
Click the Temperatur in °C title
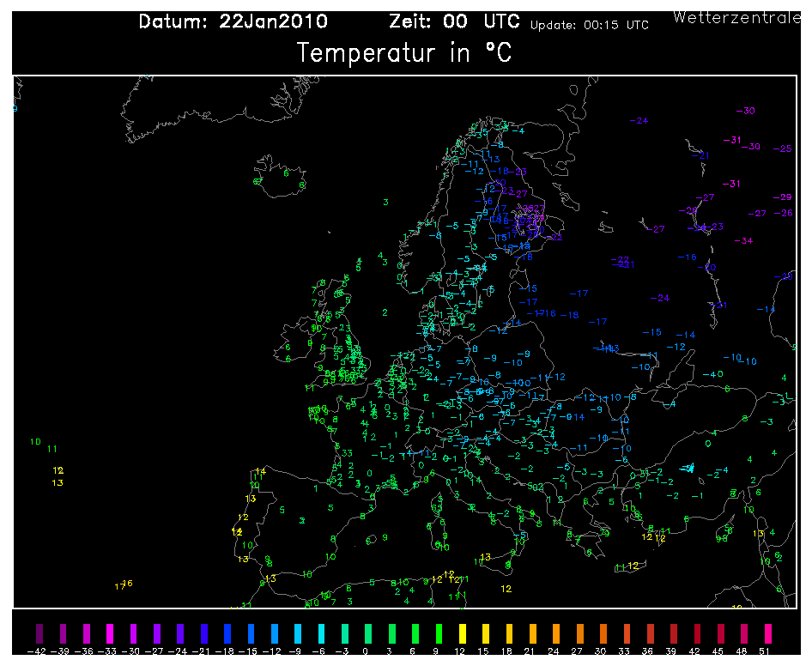(404, 53)
